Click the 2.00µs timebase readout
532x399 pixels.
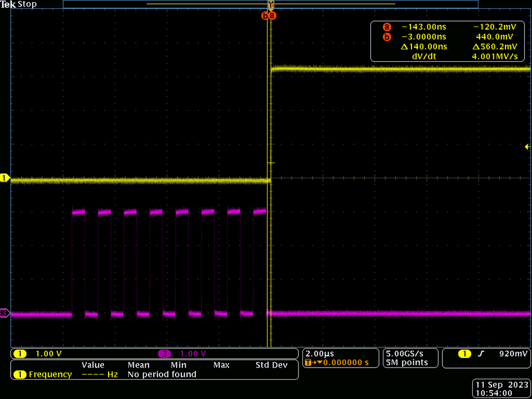click(x=320, y=354)
